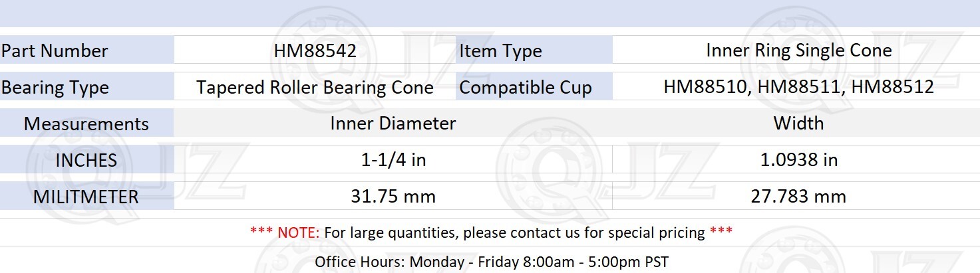Select the 27.783 mm width value
980x273 pixels.
(798, 197)
